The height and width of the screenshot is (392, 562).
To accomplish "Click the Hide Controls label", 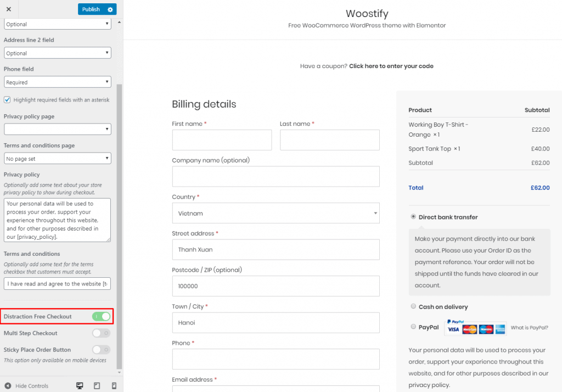I will 31,386.
